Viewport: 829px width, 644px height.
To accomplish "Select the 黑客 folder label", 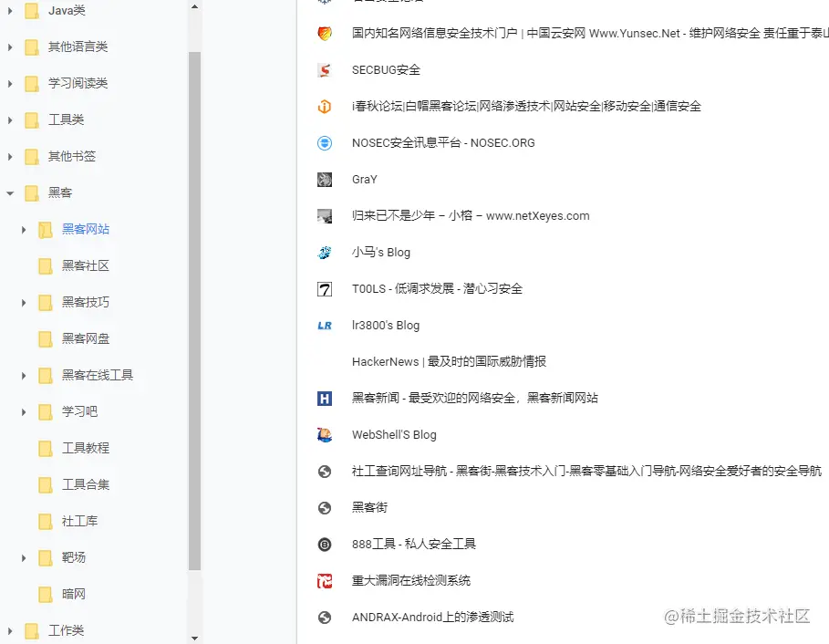I will coord(60,193).
